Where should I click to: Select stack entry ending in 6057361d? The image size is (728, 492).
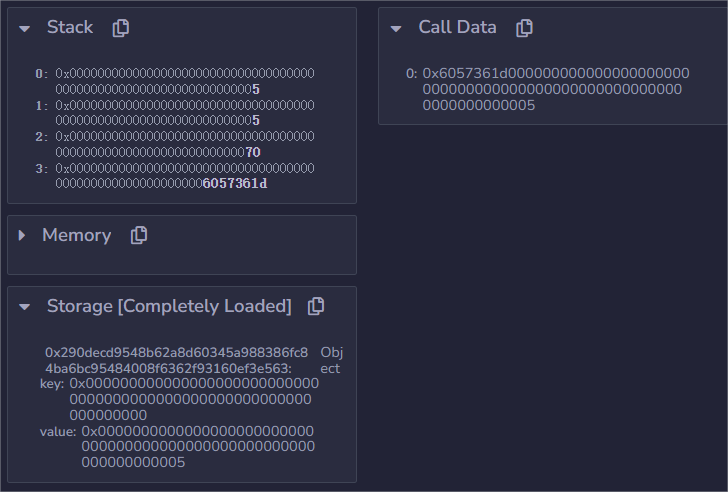tap(184, 176)
